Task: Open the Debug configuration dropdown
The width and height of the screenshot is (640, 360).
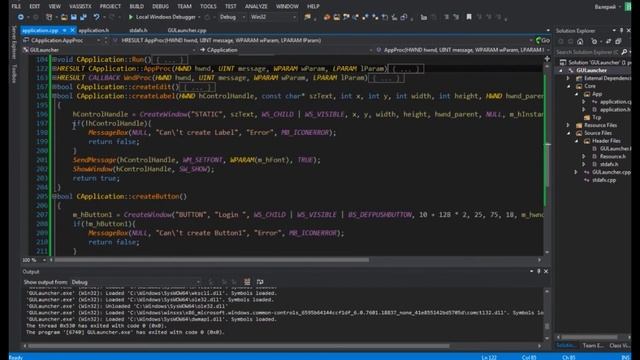Action: tap(232, 17)
